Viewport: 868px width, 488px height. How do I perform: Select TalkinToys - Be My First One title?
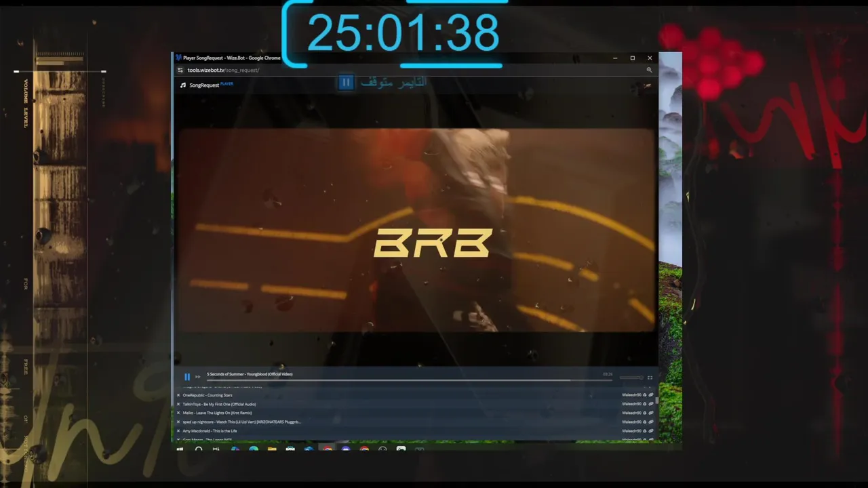coord(219,404)
